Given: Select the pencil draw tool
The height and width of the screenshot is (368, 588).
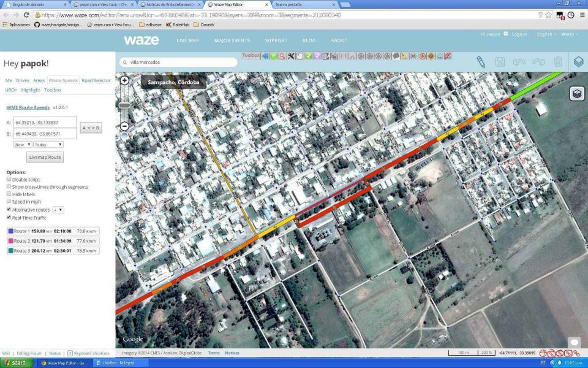Looking at the screenshot, I should tap(481, 62).
